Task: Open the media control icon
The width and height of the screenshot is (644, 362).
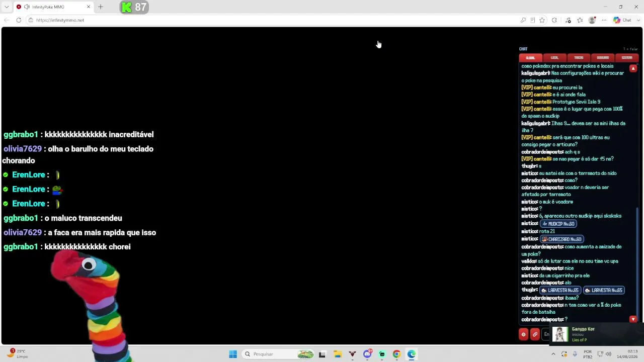Action: [568, 20]
